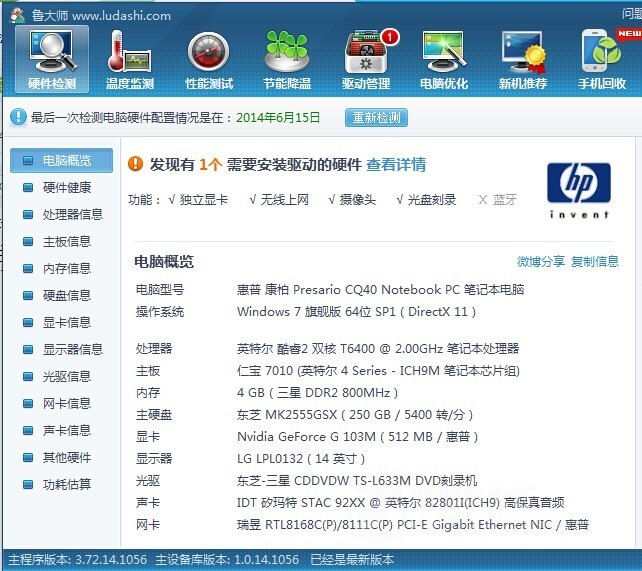Click the 4 GB DDR2 800MHz memory text

pos(317,393)
